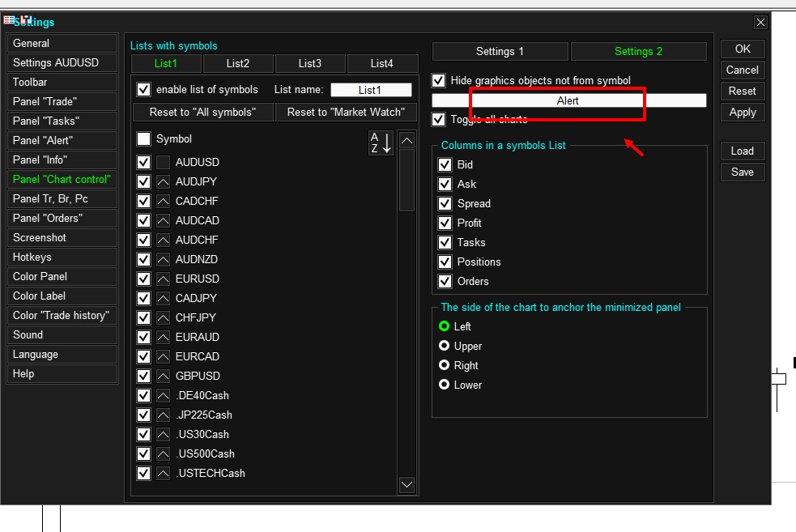The image size is (796, 532).
Task: Move CHFJPY up with its arrow icon
Action: coord(163,317)
